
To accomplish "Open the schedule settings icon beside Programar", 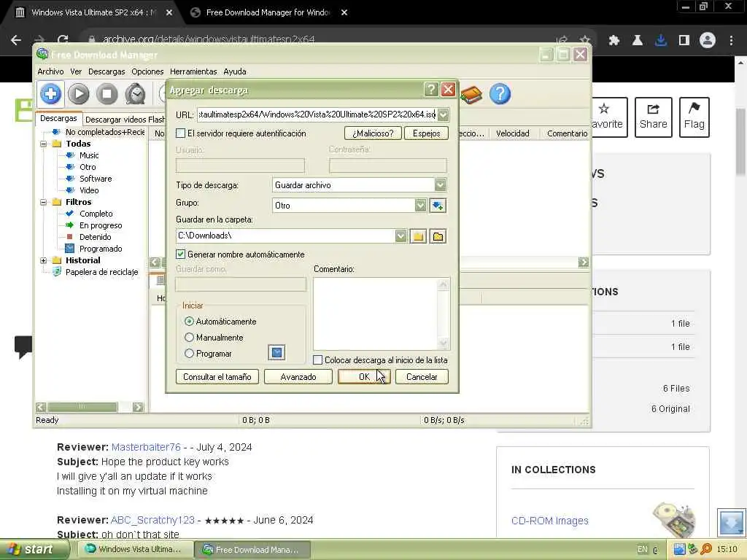I will coord(276,352).
